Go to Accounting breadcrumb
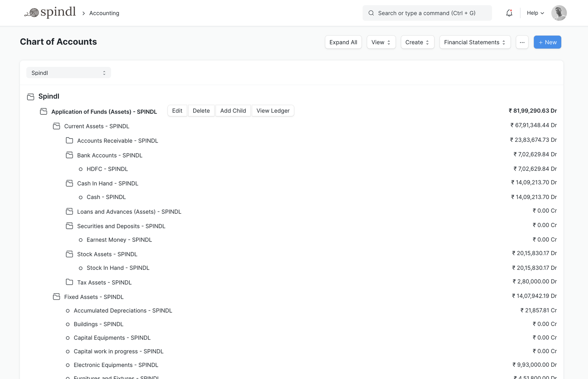588x379 pixels. [x=104, y=13]
